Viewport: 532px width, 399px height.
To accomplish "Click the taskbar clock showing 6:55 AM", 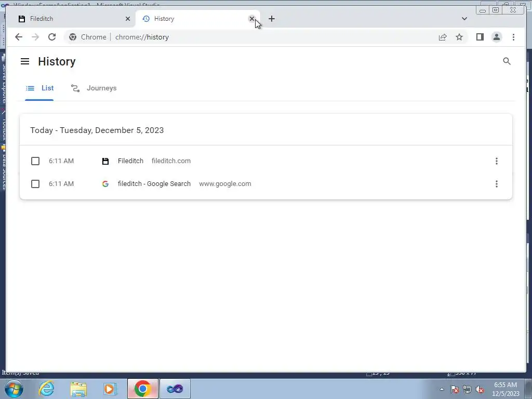I will point(506,389).
